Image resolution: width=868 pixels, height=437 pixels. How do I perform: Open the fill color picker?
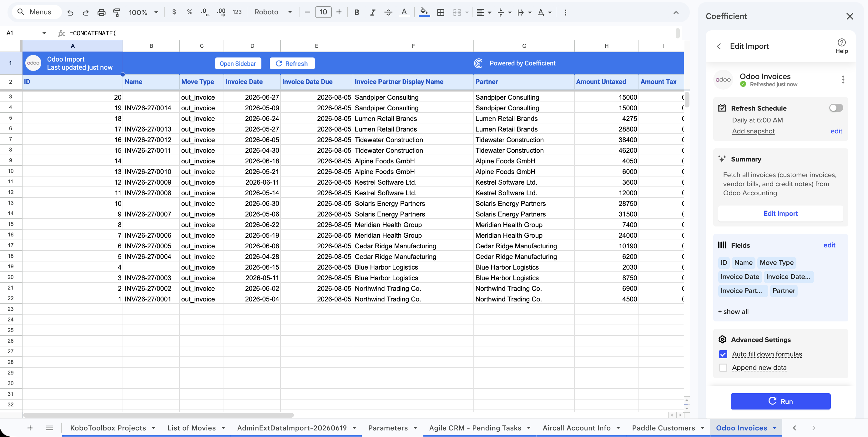424,12
